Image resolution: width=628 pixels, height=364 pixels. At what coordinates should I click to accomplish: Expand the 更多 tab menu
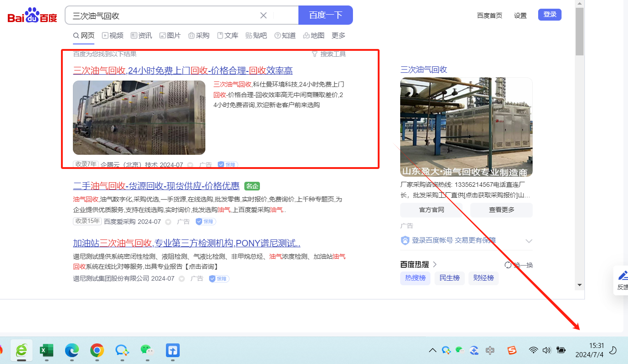338,36
